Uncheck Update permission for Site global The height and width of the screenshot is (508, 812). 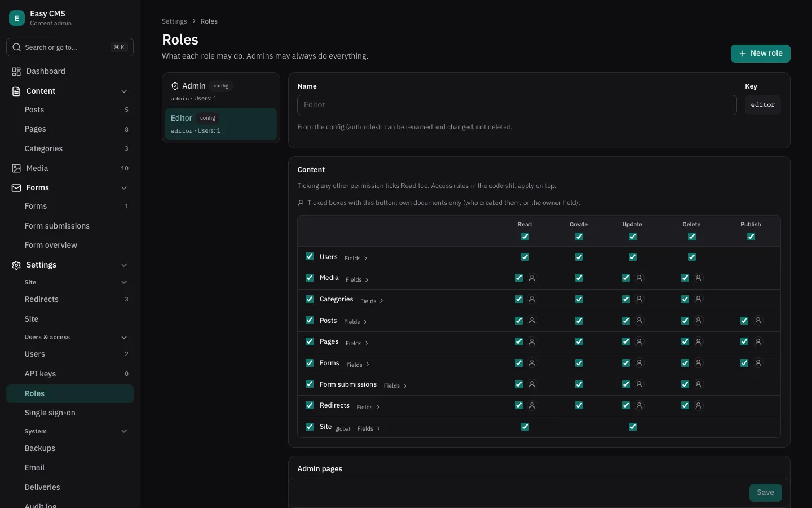633,427
